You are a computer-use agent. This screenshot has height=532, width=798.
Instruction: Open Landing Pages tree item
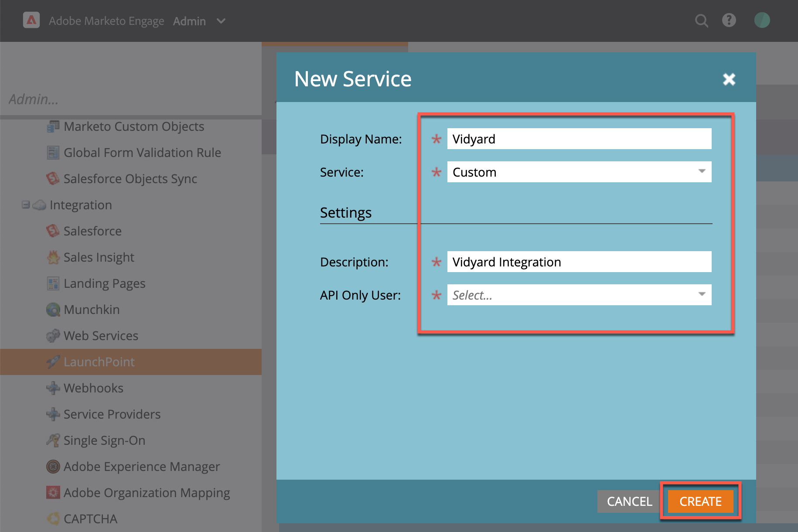(x=105, y=283)
